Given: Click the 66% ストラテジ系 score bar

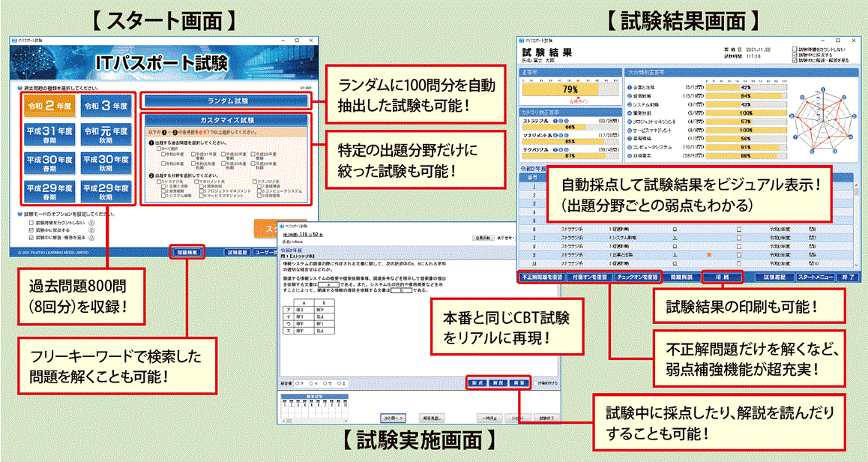Looking at the screenshot, I should pos(569,127).
